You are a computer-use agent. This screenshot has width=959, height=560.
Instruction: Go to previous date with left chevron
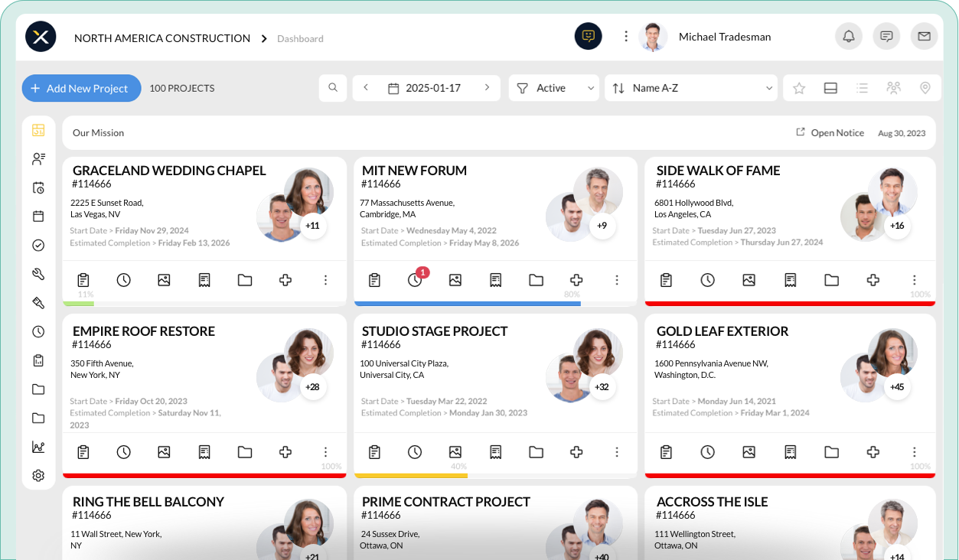pyautogui.click(x=366, y=88)
